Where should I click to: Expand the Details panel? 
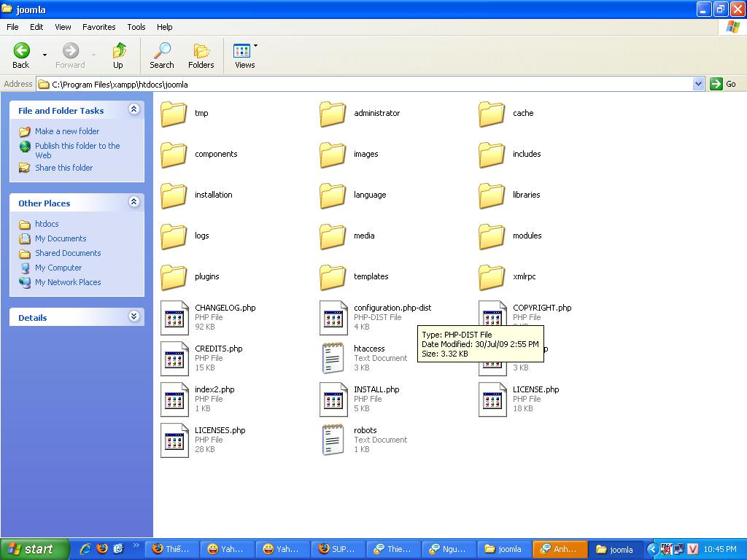tap(134, 316)
